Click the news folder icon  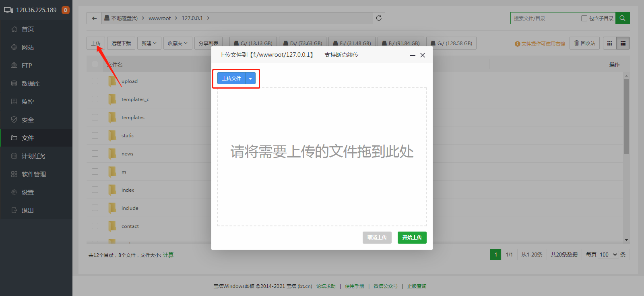point(112,153)
